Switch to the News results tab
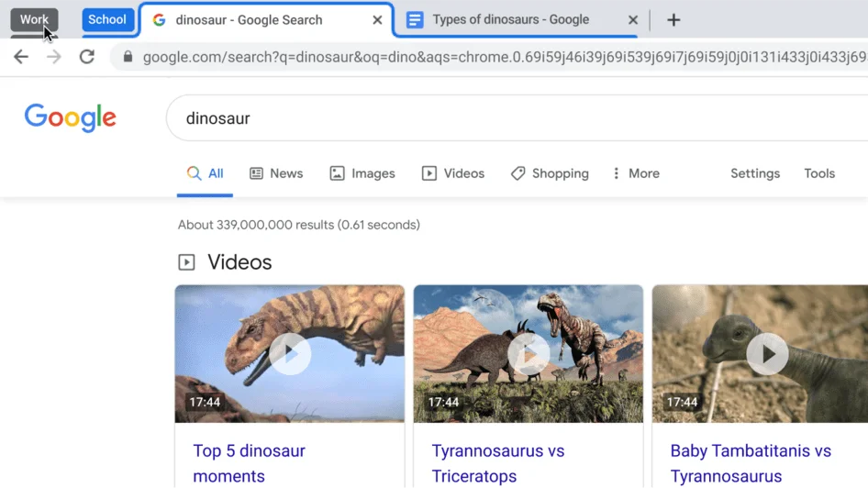This screenshot has height=488, width=868. click(276, 173)
